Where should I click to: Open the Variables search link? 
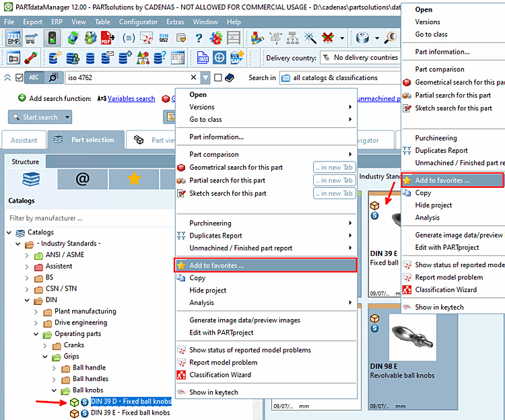tap(131, 98)
